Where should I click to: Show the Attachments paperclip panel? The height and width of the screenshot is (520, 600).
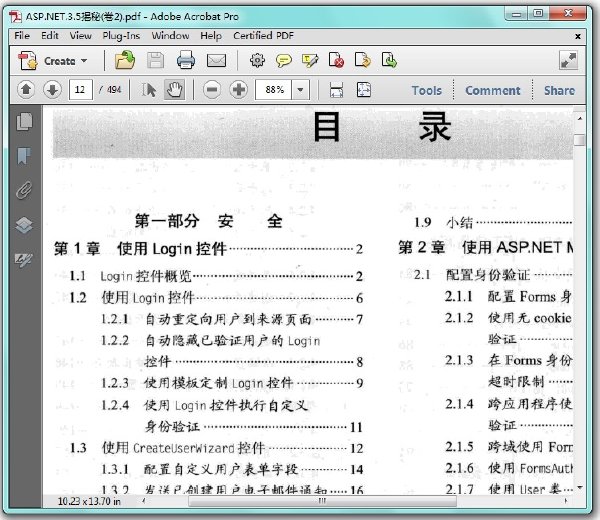[x=24, y=190]
